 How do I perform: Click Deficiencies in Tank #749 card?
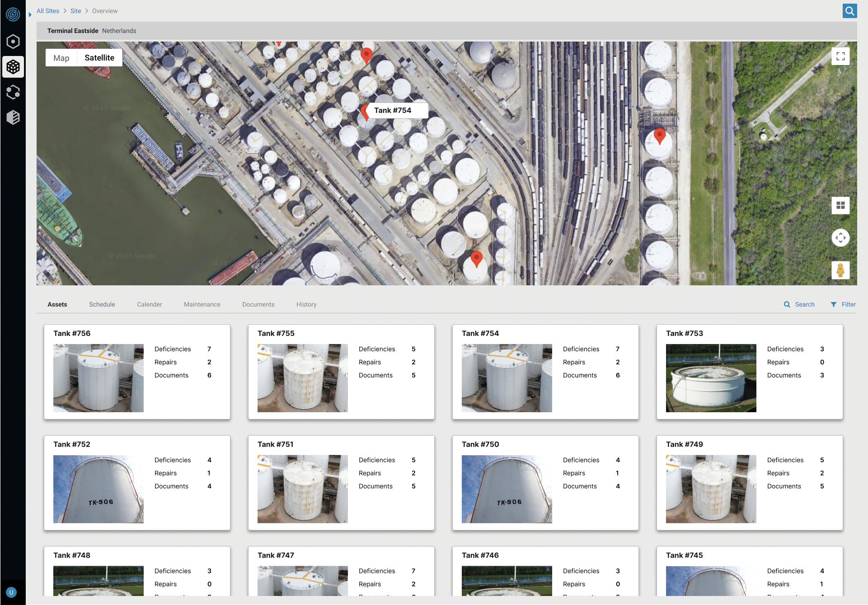[x=785, y=460]
